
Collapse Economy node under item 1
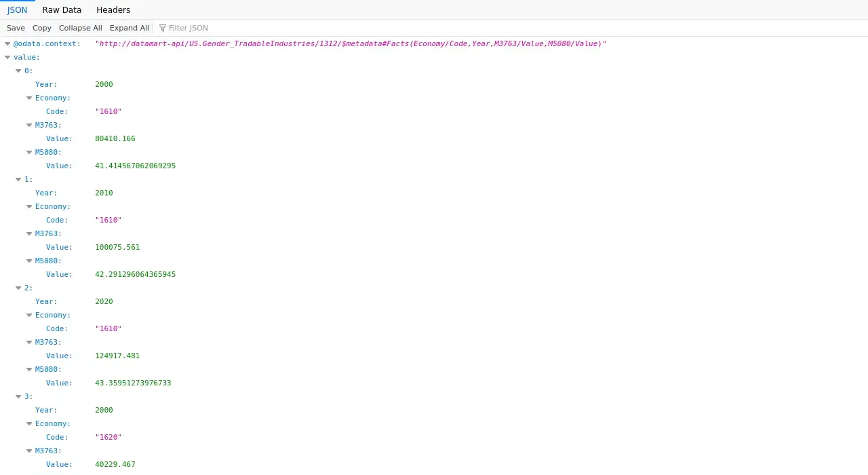pyautogui.click(x=29, y=206)
